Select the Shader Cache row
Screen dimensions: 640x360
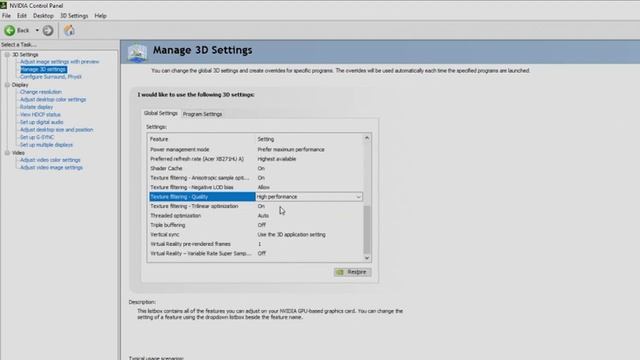coord(255,168)
